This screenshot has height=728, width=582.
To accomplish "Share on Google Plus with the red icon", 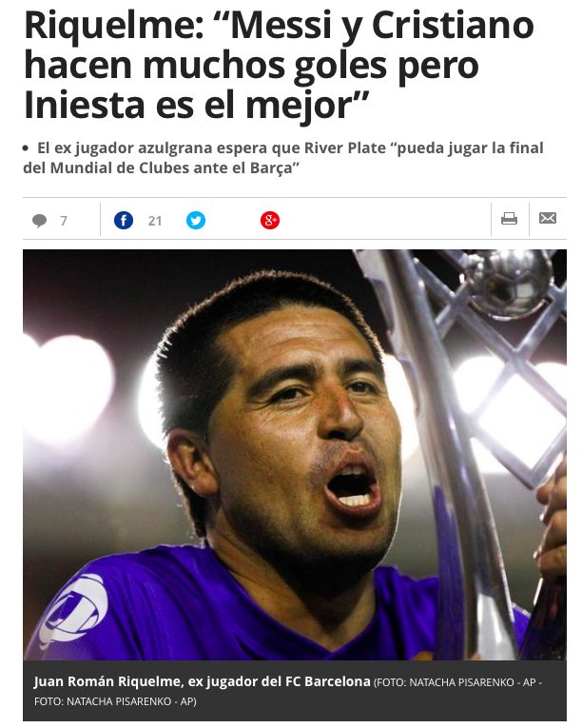I will (x=270, y=220).
